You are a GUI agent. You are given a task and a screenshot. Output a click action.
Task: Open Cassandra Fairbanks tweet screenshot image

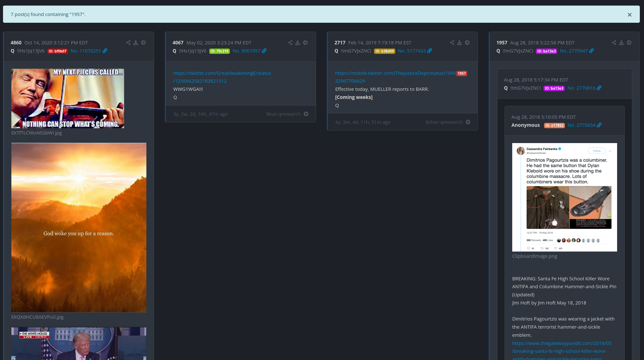[x=564, y=197]
